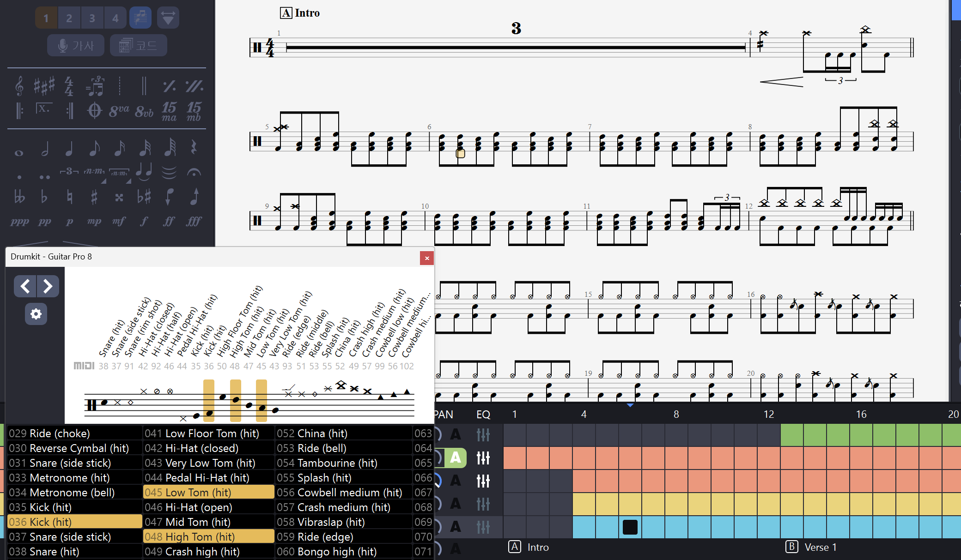Select the coda symbol icon
The width and height of the screenshot is (961, 560).
94,111
